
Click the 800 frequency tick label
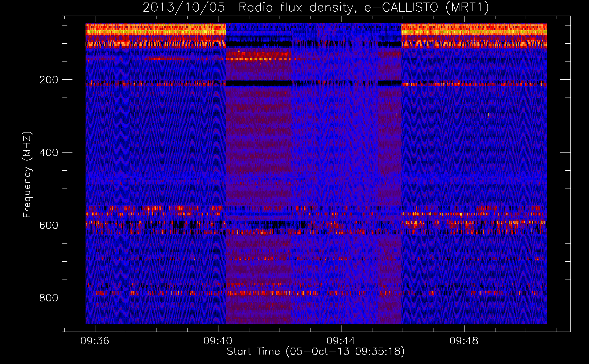point(49,298)
